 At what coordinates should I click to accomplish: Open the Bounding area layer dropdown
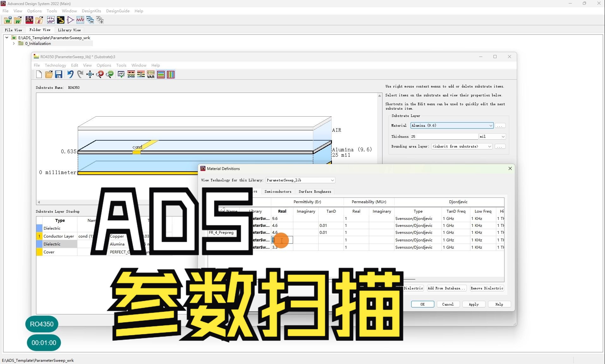(x=462, y=146)
